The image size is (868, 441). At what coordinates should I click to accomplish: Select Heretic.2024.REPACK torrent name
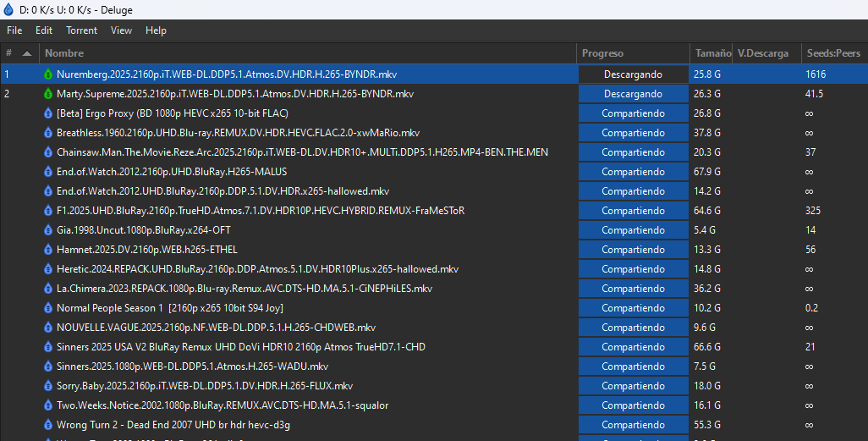[x=257, y=268]
